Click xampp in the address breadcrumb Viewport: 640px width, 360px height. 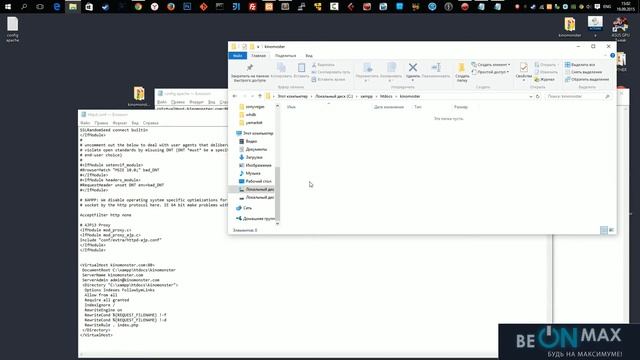pos(367,97)
